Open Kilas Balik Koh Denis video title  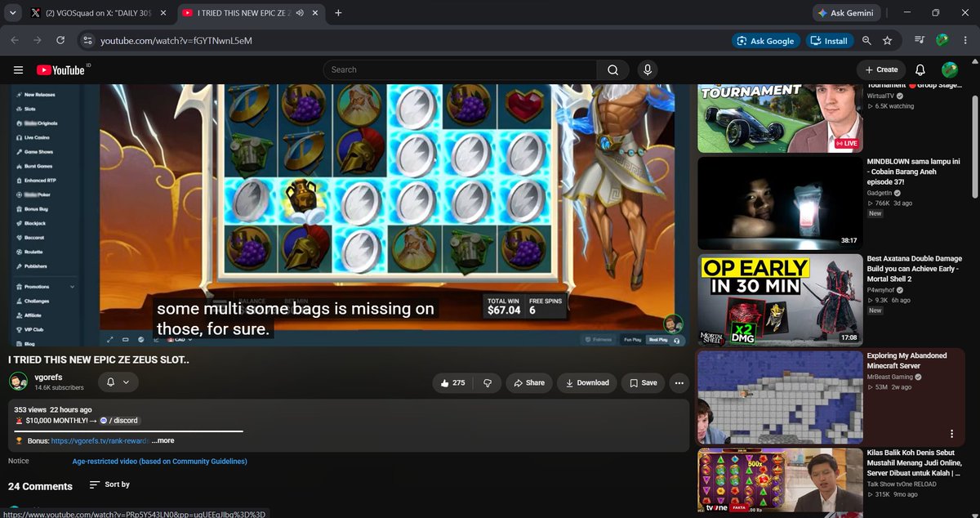[x=913, y=462]
